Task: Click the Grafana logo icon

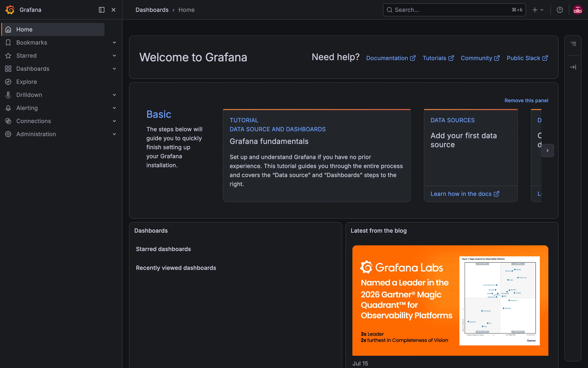Action: point(10,10)
